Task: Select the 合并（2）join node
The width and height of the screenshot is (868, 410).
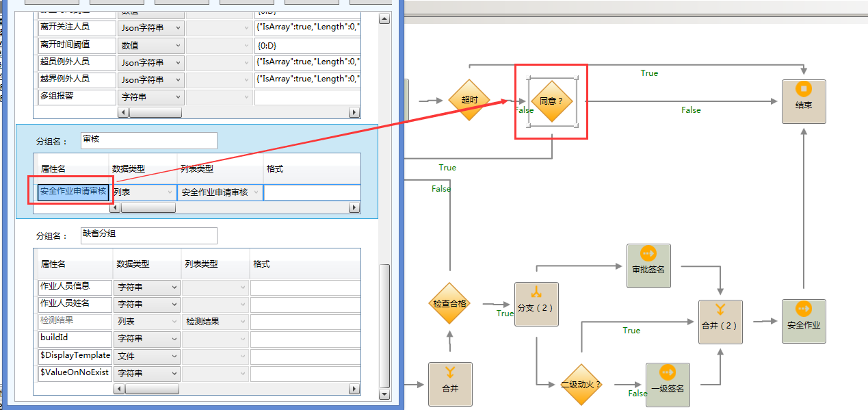Action: point(720,322)
